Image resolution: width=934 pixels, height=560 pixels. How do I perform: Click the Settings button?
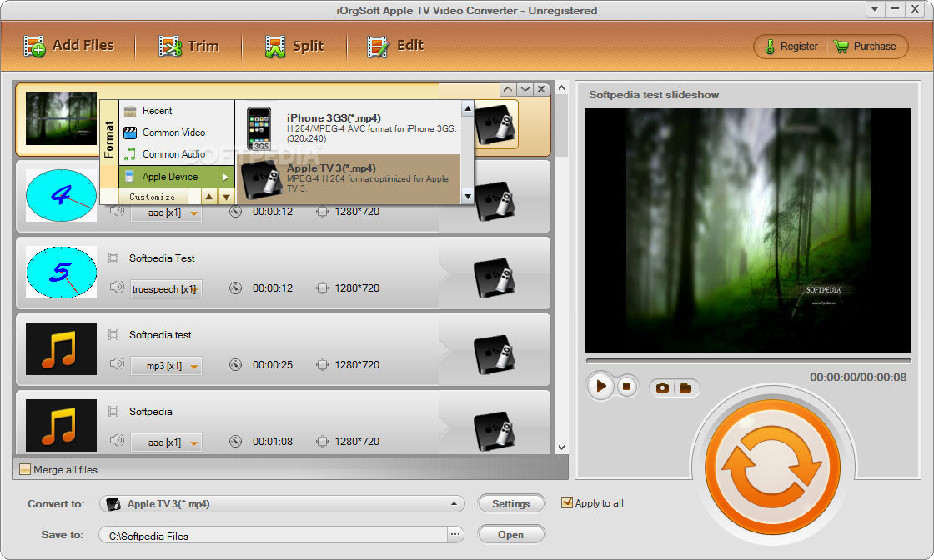point(511,504)
